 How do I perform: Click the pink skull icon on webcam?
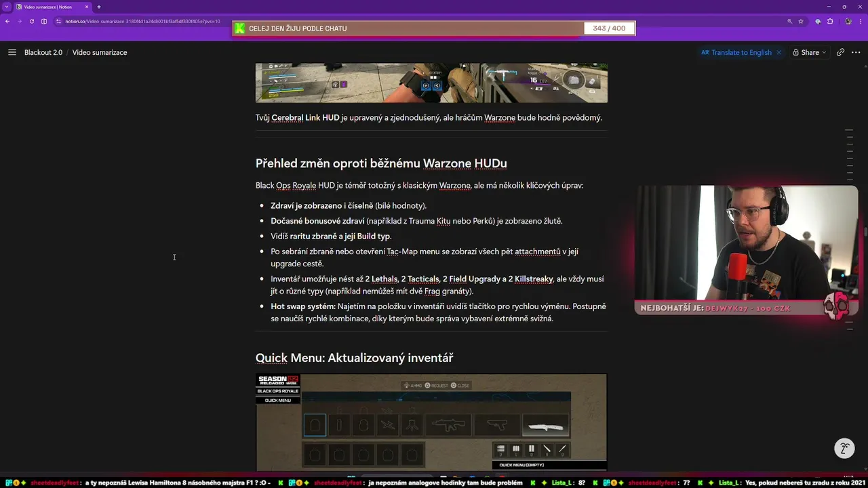(x=836, y=307)
